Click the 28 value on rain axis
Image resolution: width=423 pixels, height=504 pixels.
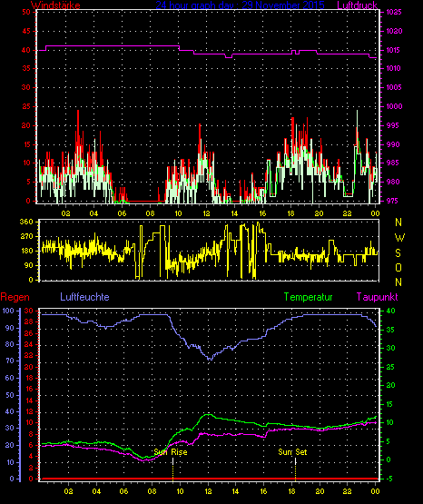coord(29,321)
